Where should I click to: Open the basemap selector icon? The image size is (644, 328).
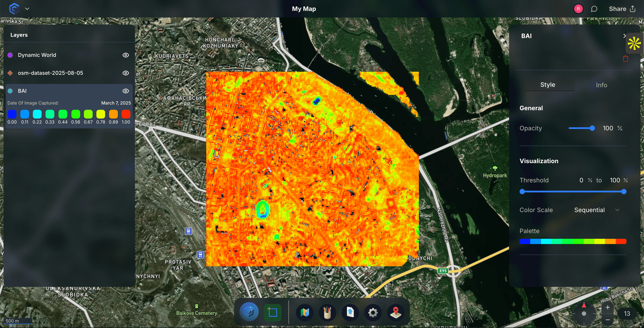(305, 312)
